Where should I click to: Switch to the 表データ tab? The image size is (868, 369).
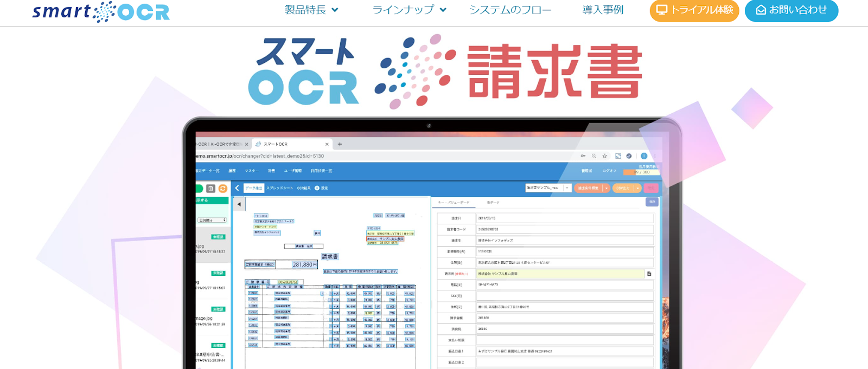493,203
